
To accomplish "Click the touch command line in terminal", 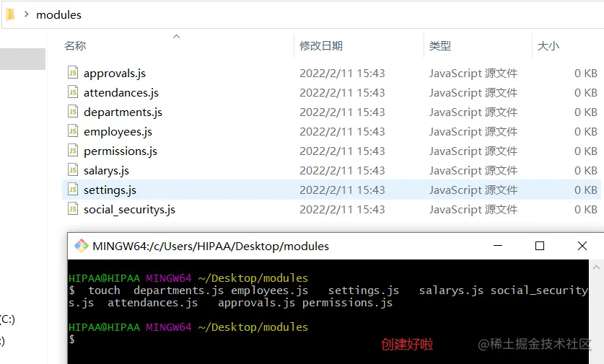I will click(328, 296).
